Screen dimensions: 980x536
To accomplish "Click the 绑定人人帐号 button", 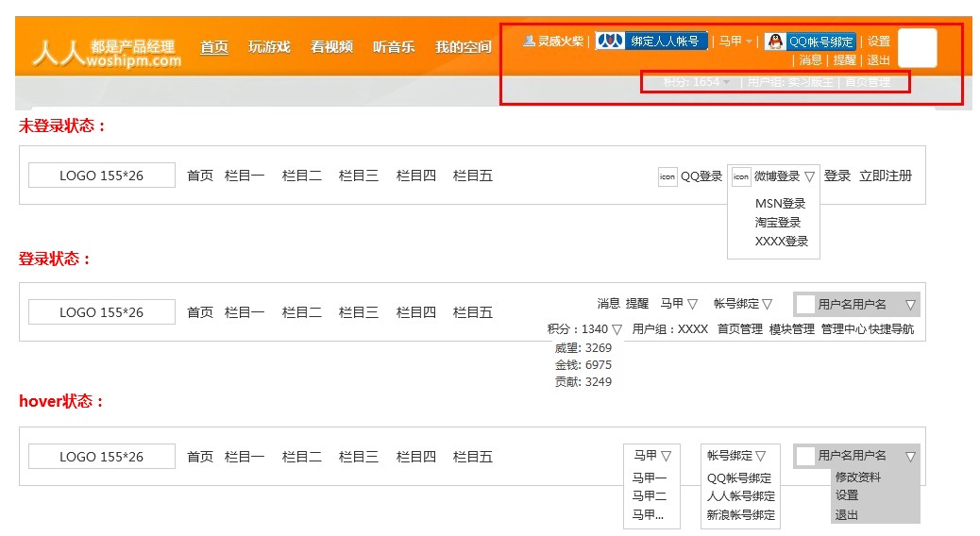I will point(651,42).
